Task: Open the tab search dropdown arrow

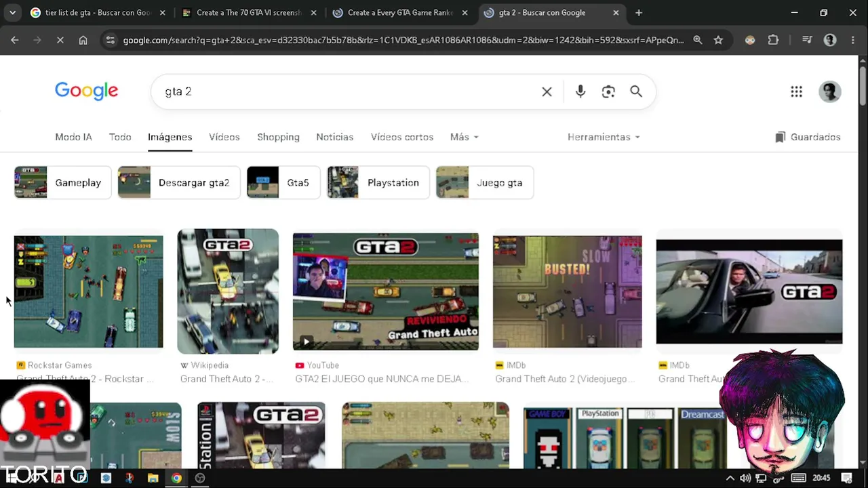Action: [13, 12]
